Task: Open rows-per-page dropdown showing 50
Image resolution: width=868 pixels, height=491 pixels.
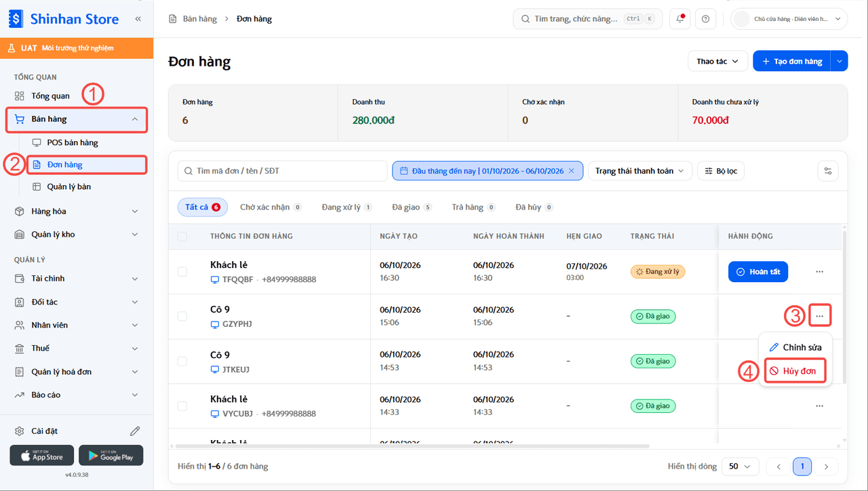Action: point(741,467)
